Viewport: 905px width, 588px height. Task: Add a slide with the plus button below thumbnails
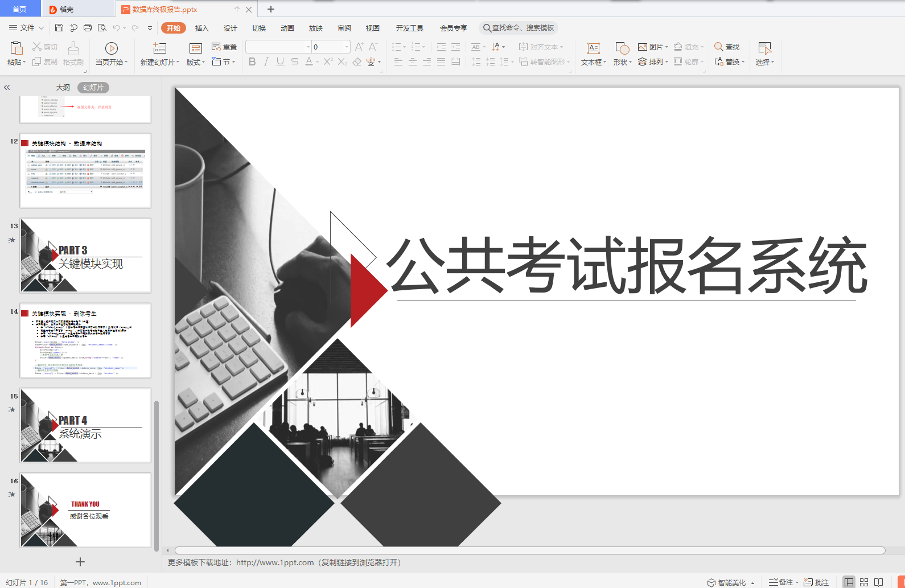coord(80,562)
